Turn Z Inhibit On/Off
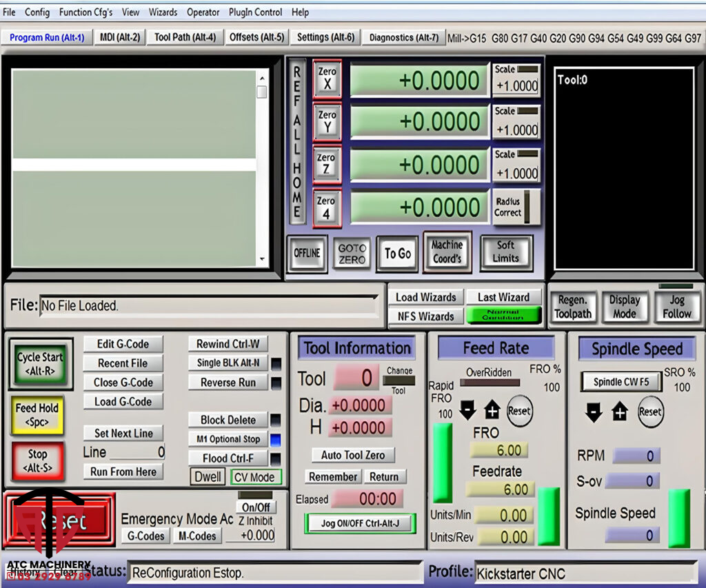Screen dimensions: 706x588 [x=254, y=506]
